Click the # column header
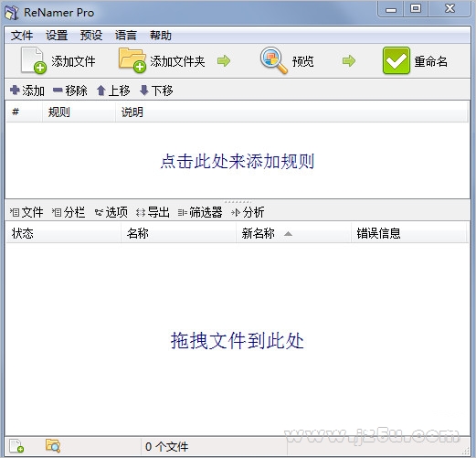 pos(24,112)
